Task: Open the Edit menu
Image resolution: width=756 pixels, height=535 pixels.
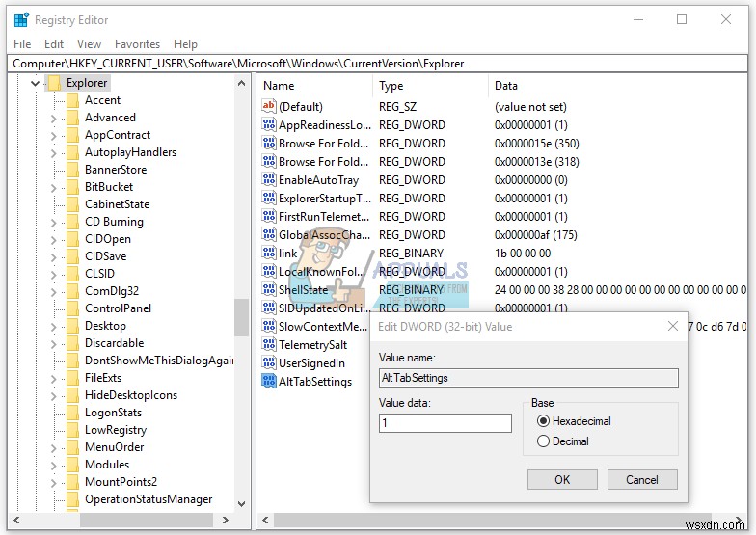Action: 54,44
